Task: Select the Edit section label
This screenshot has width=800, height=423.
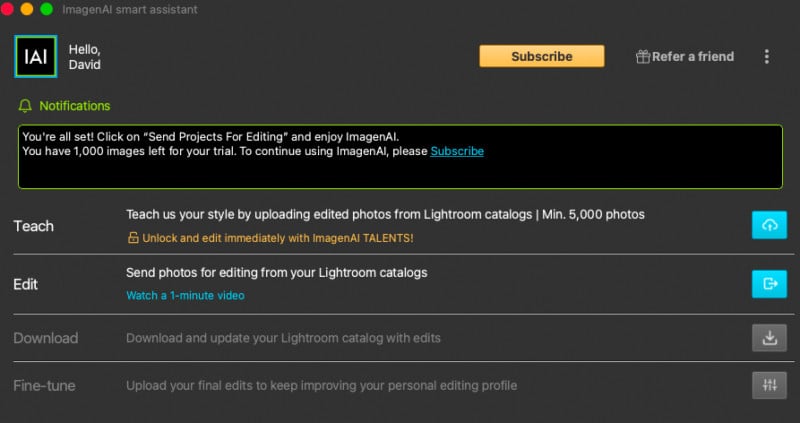Action: coord(26,284)
